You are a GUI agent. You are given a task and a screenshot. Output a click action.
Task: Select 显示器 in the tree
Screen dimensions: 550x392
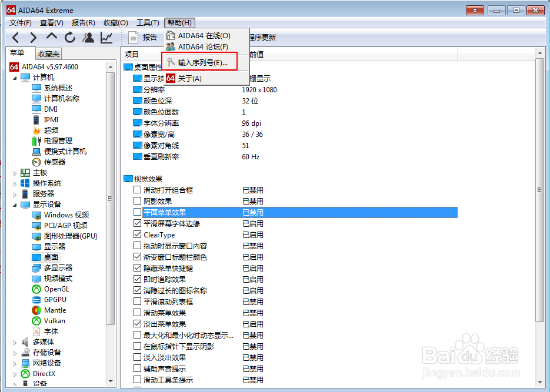[x=48, y=247]
